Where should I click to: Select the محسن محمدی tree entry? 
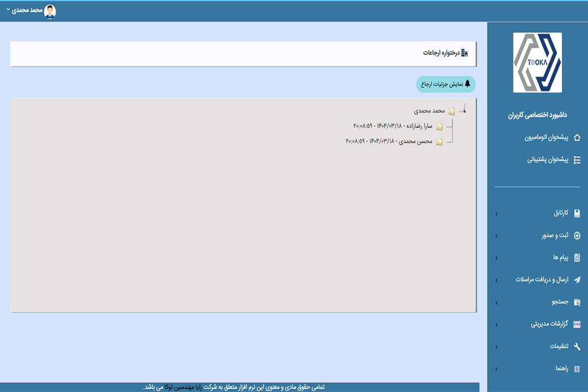389,141
